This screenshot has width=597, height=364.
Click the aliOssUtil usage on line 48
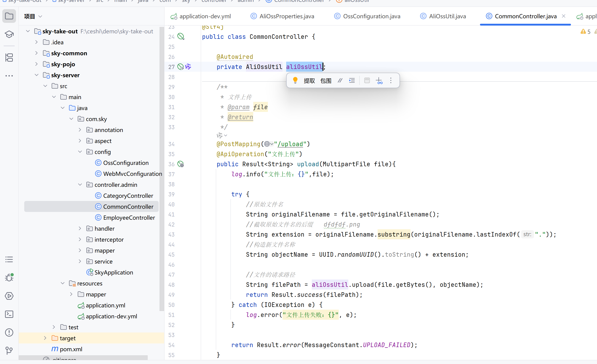[x=330, y=285]
